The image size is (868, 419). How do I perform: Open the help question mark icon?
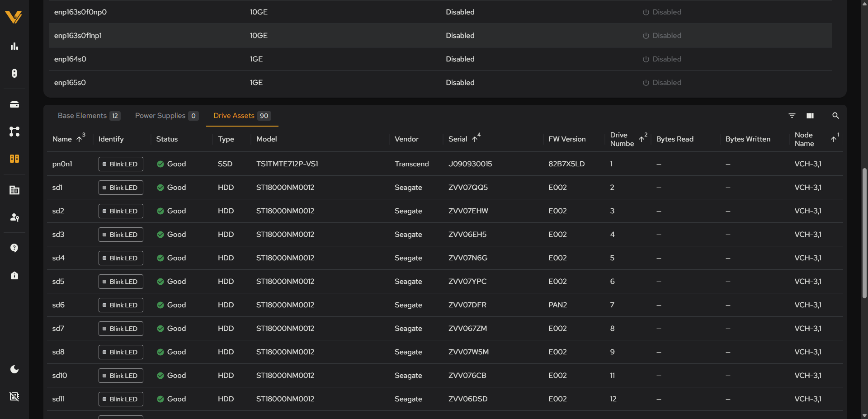coord(14,248)
